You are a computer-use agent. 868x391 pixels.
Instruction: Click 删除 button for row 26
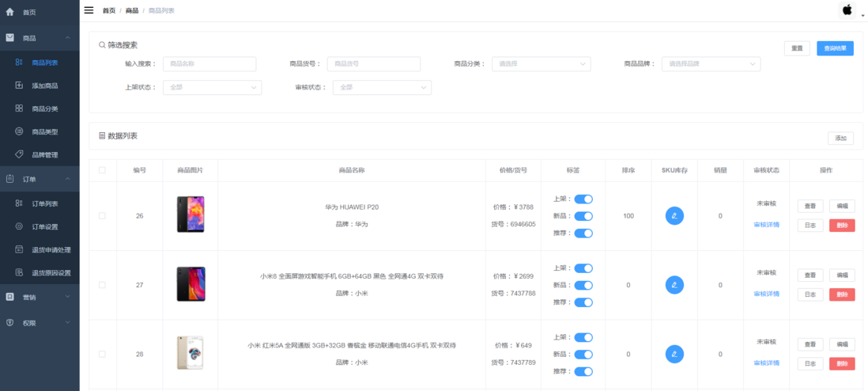coord(842,225)
